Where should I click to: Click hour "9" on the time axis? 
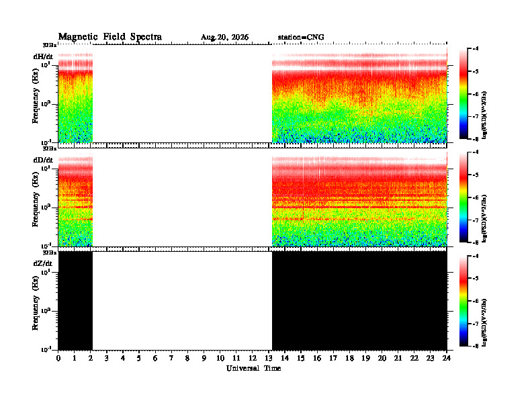204,358
